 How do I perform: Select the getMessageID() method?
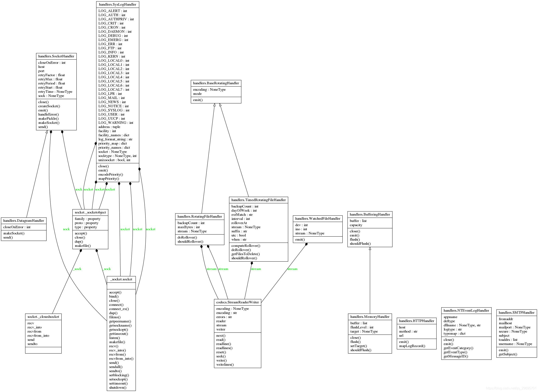click(x=456, y=356)
